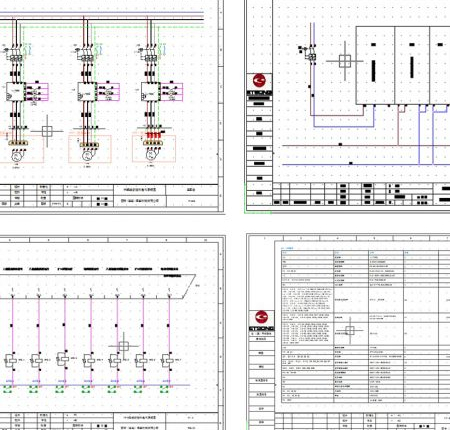Click crosshair marker in the parts list table

tap(350, 330)
